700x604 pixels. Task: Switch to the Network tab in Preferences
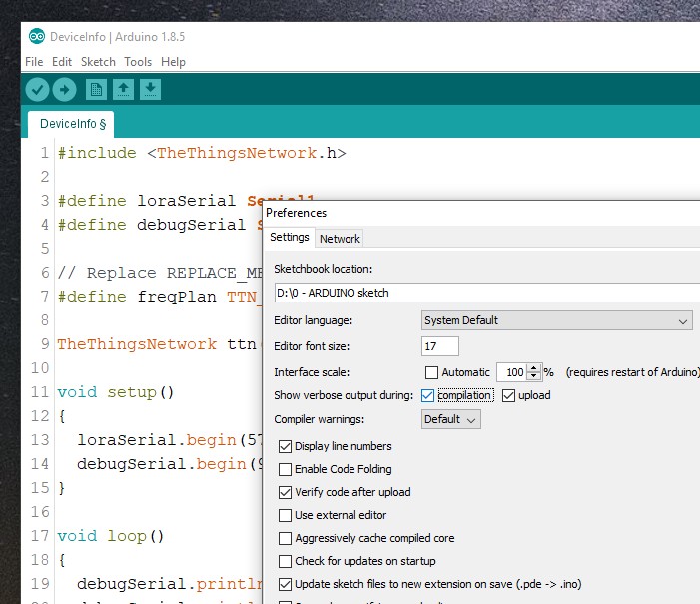click(x=340, y=239)
